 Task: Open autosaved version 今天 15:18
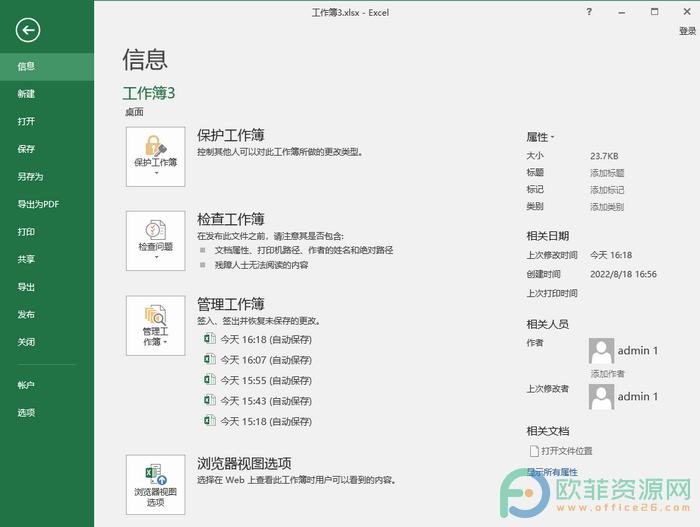(266, 422)
